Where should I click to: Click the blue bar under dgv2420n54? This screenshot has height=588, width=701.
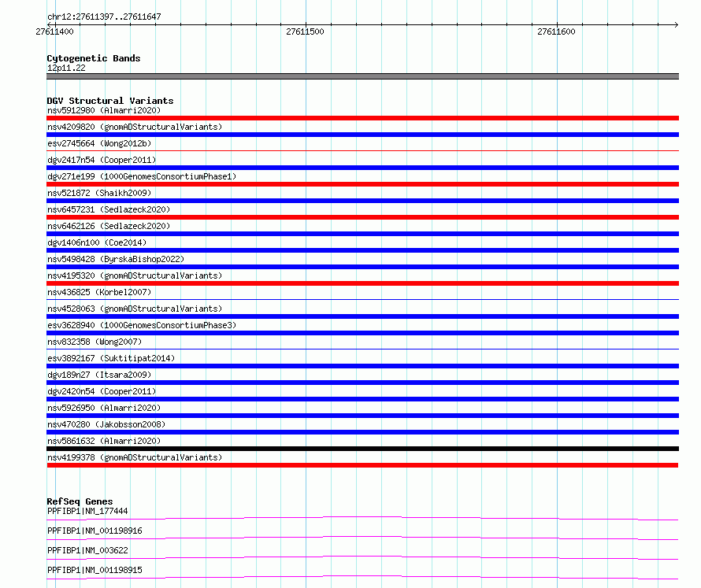pos(362,399)
